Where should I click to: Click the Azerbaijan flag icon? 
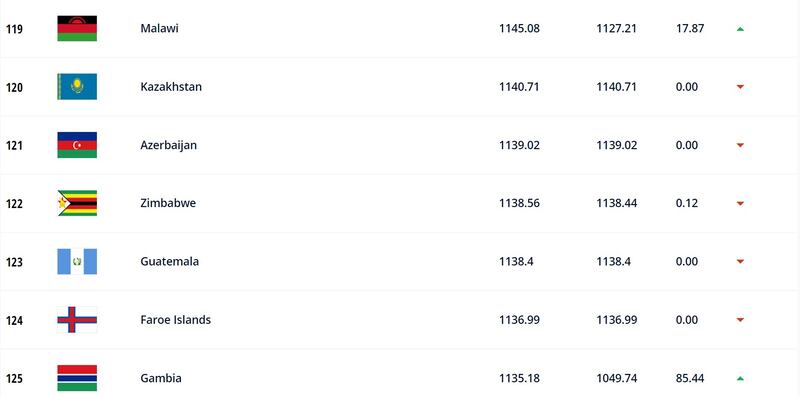tap(77, 145)
